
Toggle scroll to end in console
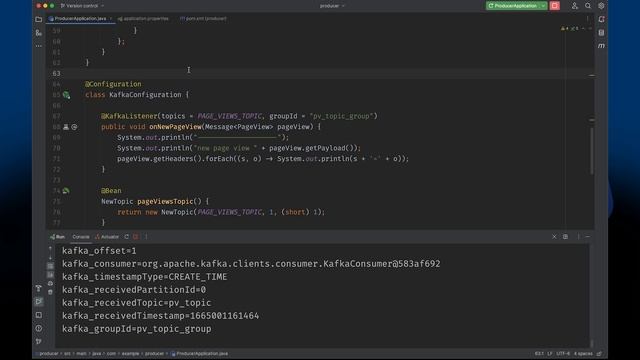(50, 275)
